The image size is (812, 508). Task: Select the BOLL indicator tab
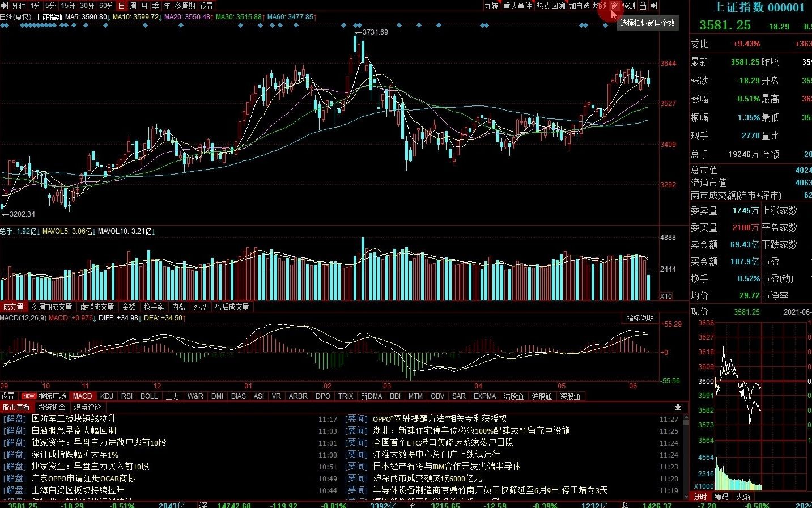[149, 396]
